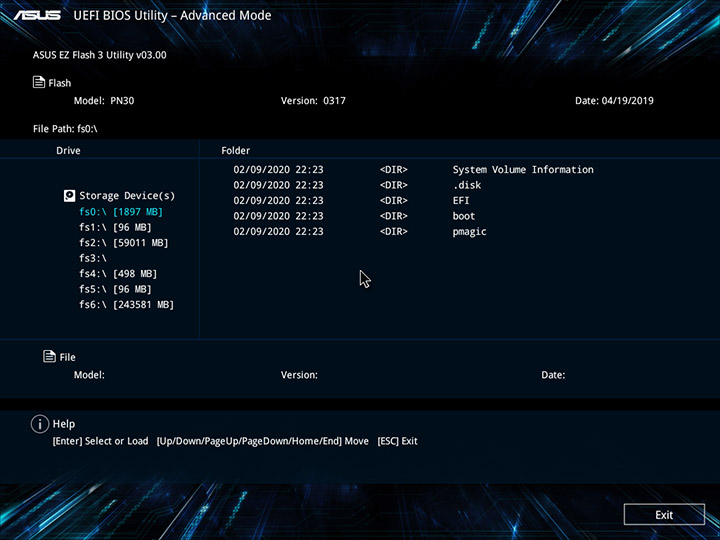Click the UEFI BIOS Utility title text
Viewport: 720px width, 540px height.
point(172,15)
